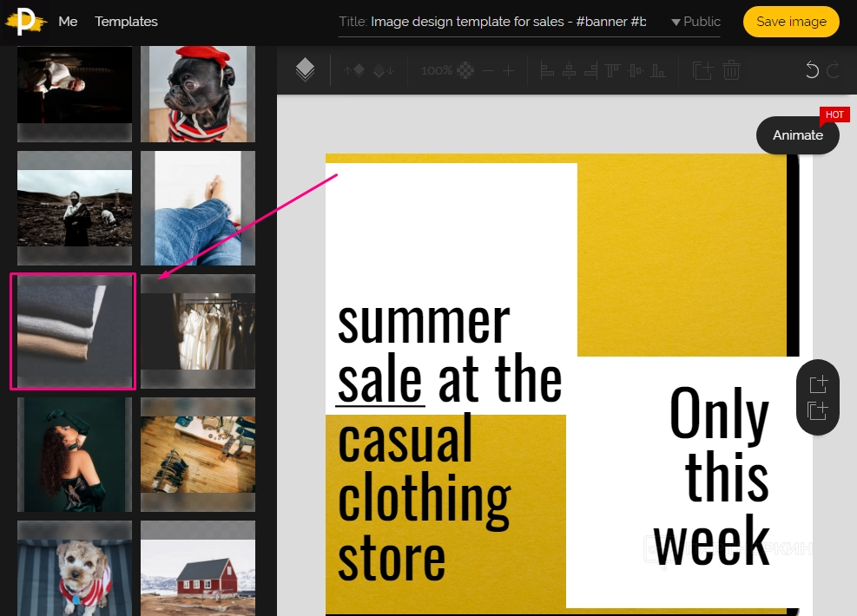Click the Save image button
The image size is (857, 616).
coord(791,22)
